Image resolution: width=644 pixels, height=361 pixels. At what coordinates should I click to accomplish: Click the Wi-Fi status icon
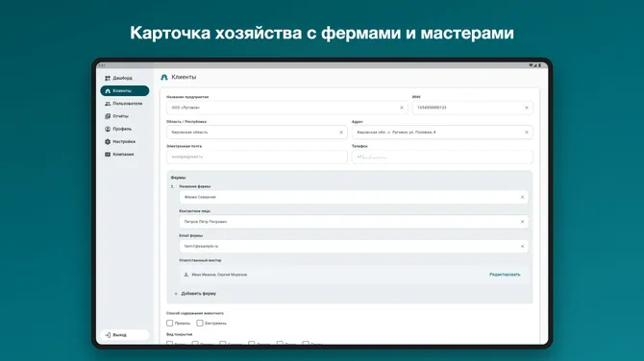[x=531, y=65]
